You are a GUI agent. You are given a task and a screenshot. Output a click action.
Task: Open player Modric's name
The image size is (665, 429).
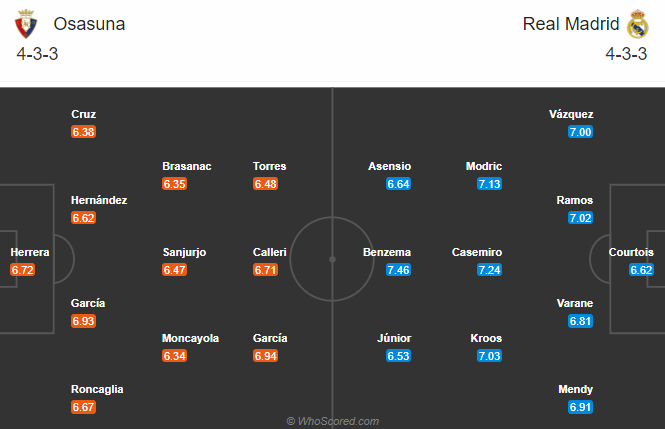(x=484, y=167)
